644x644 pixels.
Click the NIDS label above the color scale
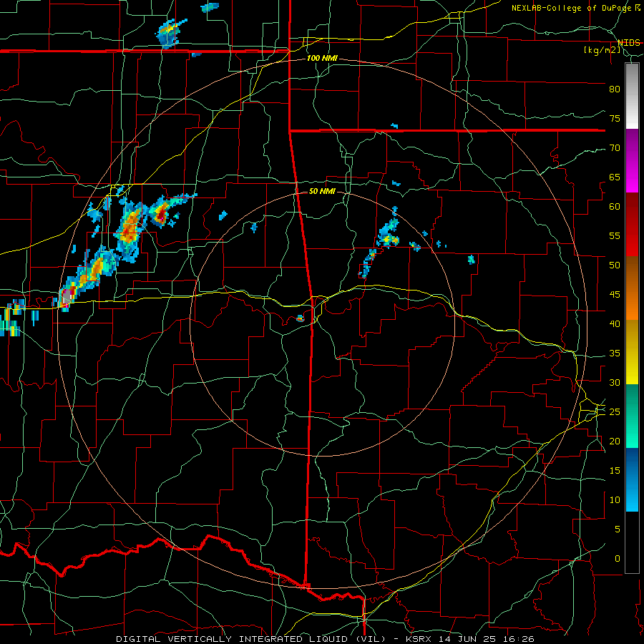628,43
